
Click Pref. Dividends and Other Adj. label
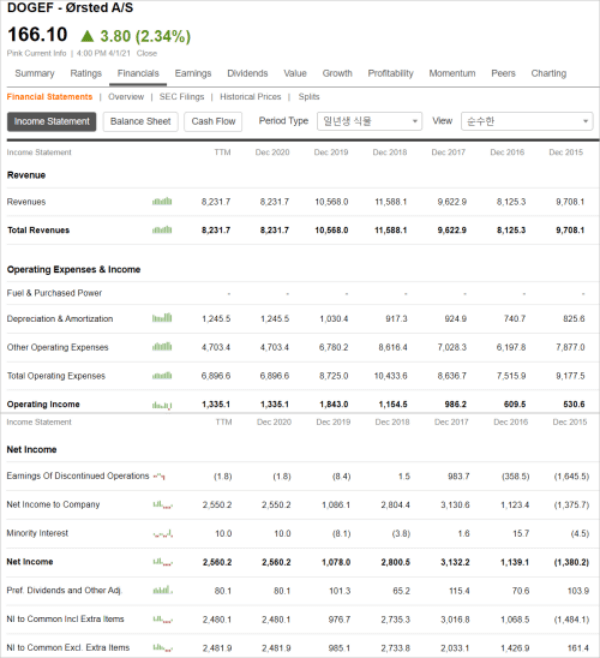(64, 590)
